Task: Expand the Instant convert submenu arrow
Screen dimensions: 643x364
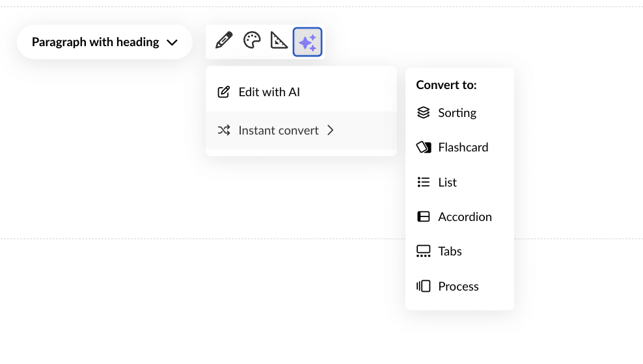Action: tap(331, 130)
